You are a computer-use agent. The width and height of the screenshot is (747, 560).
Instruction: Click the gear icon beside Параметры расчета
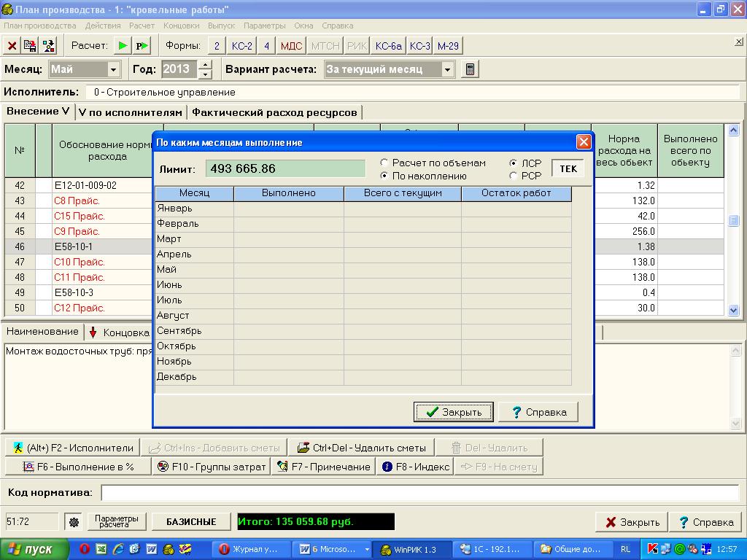click(74, 522)
